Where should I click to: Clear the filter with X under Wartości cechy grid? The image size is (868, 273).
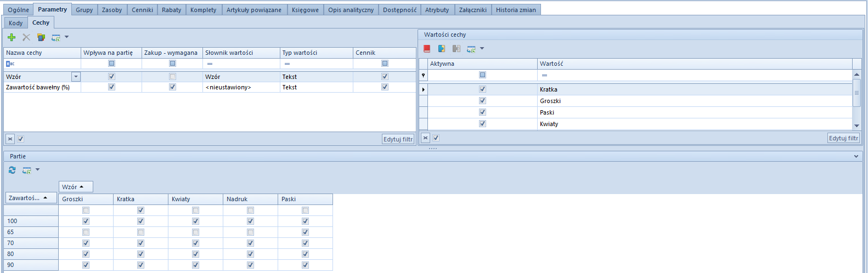[x=426, y=138]
